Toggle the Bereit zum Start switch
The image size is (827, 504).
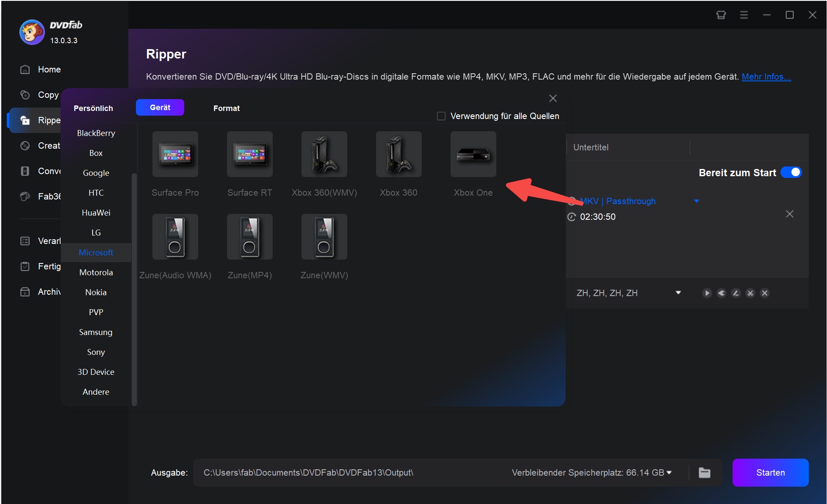tap(791, 172)
